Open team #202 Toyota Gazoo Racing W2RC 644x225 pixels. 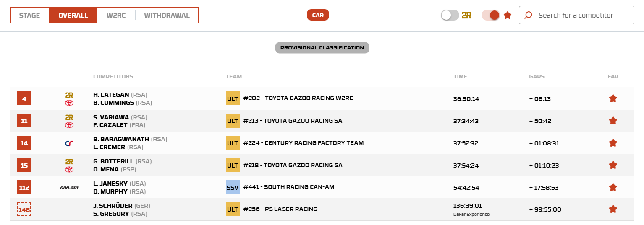point(298,98)
